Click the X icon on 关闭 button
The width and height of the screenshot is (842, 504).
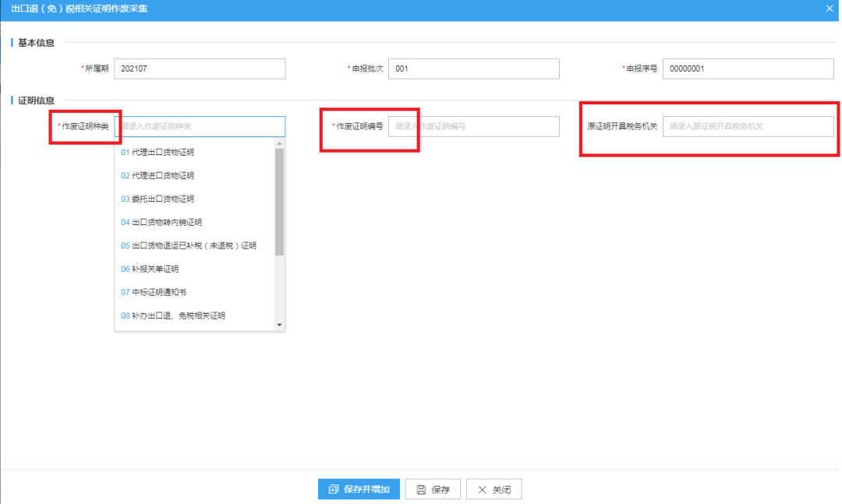pyautogui.click(x=482, y=489)
